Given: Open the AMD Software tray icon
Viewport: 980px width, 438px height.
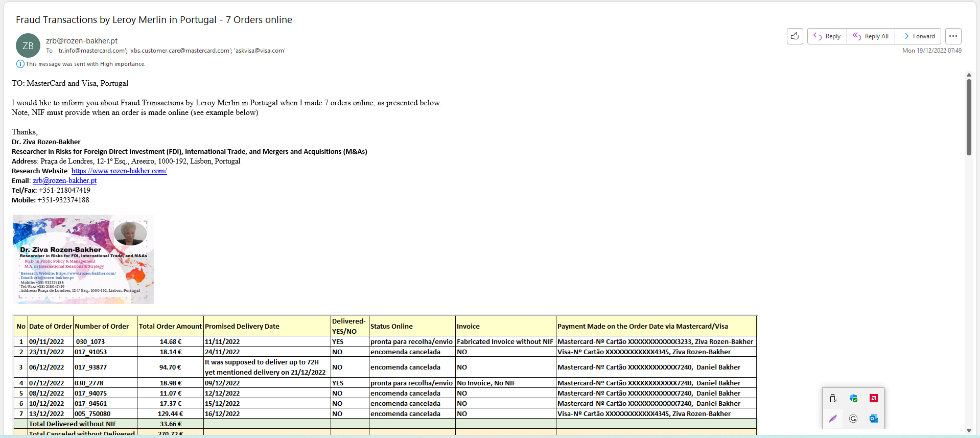Looking at the screenshot, I should click(x=874, y=398).
